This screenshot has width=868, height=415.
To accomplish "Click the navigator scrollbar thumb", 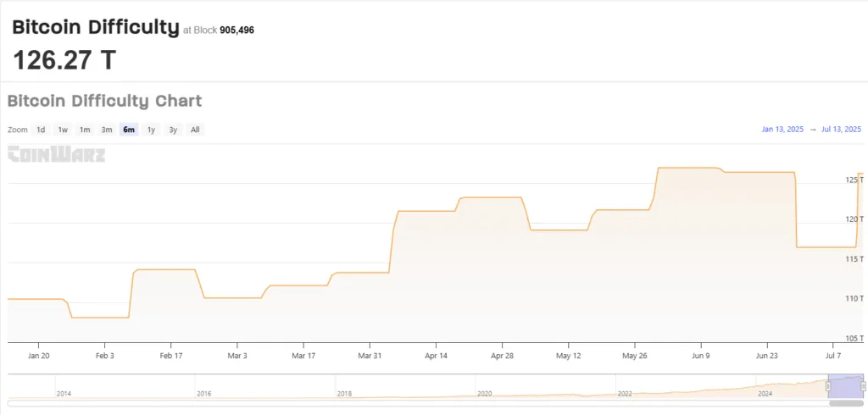I will coord(845,402).
